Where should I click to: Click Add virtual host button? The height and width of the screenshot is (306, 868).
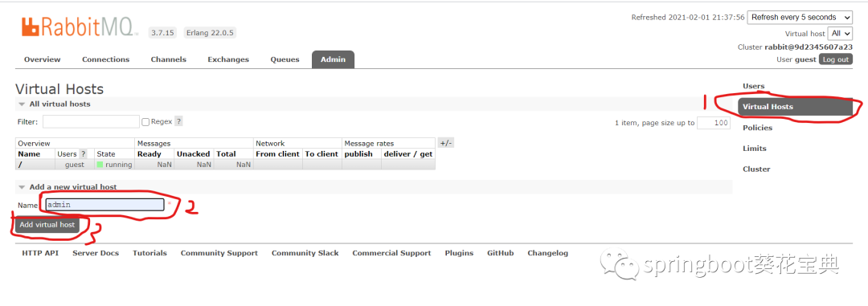47,225
